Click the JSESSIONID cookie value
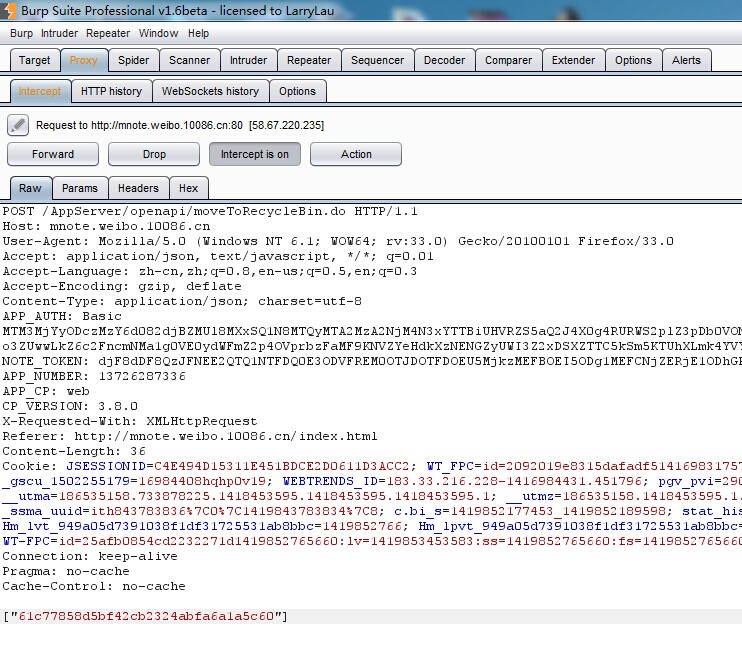742x658 pixels. (x=282, y=466)
